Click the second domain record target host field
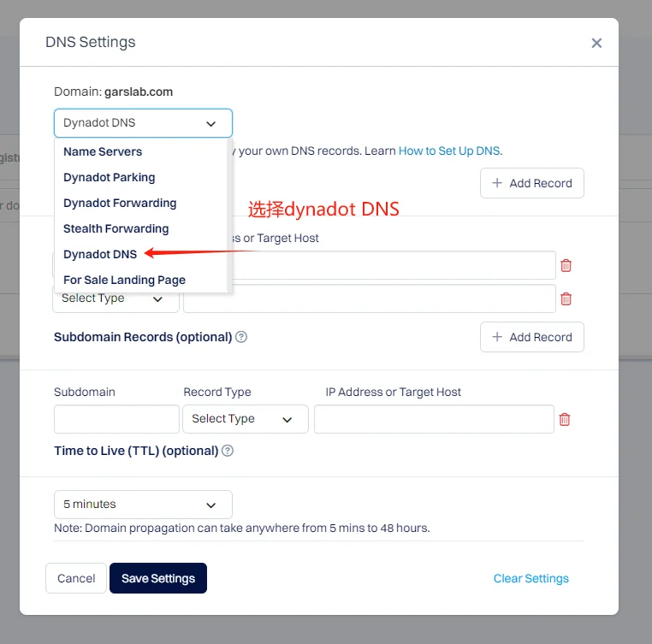652x644 pixels. click(x=370, y=298)
